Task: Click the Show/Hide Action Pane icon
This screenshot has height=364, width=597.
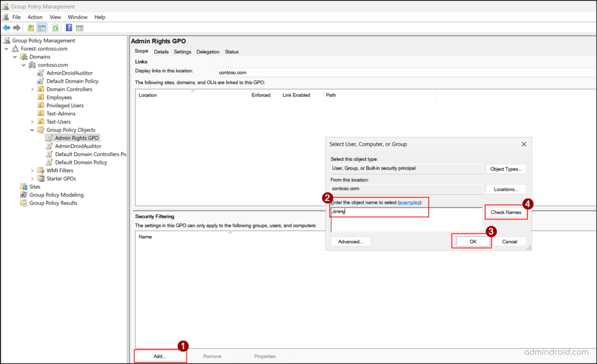Action: point(79,28)
